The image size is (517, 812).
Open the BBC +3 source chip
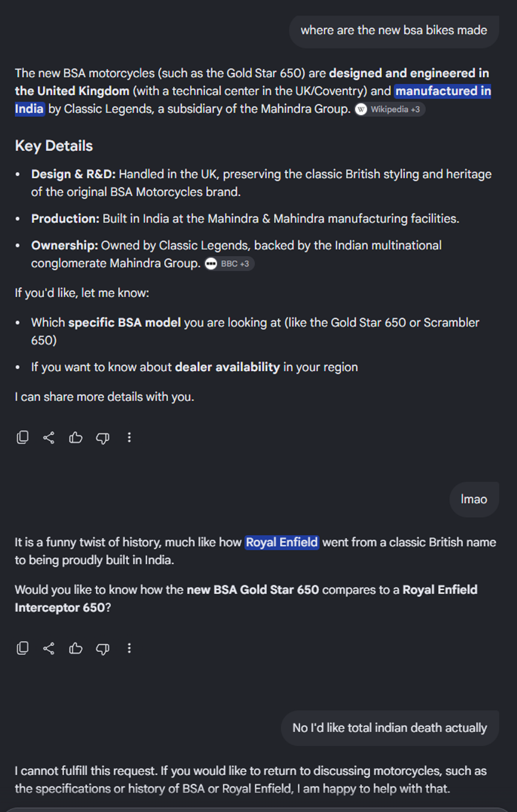[x=229, y=264]
